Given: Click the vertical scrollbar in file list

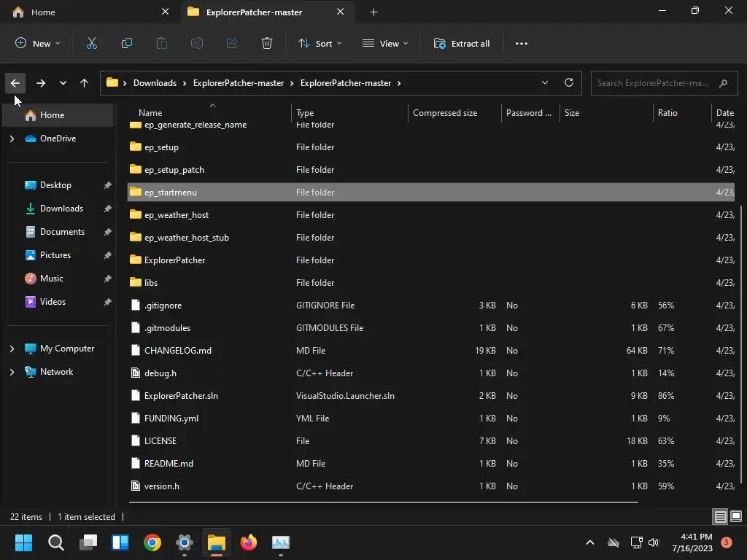Looking at the screenshot, I should point(740,344).
